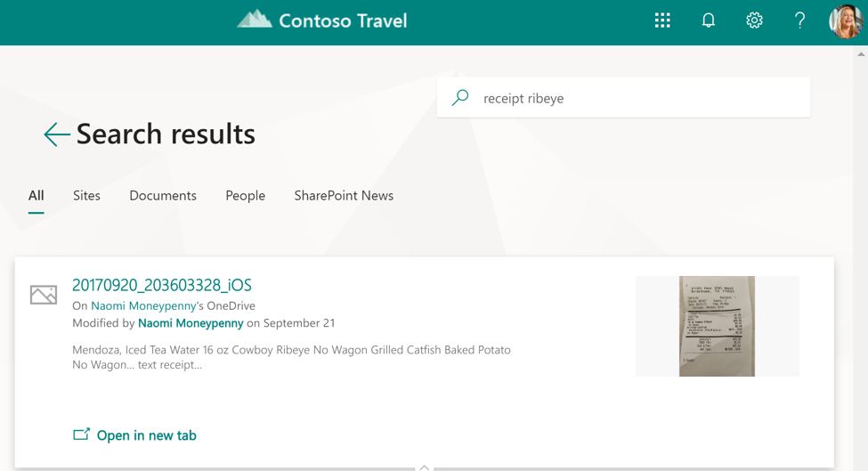Open the notifications bell
This screenshot has width=868, height=471.
click(708, 20)
